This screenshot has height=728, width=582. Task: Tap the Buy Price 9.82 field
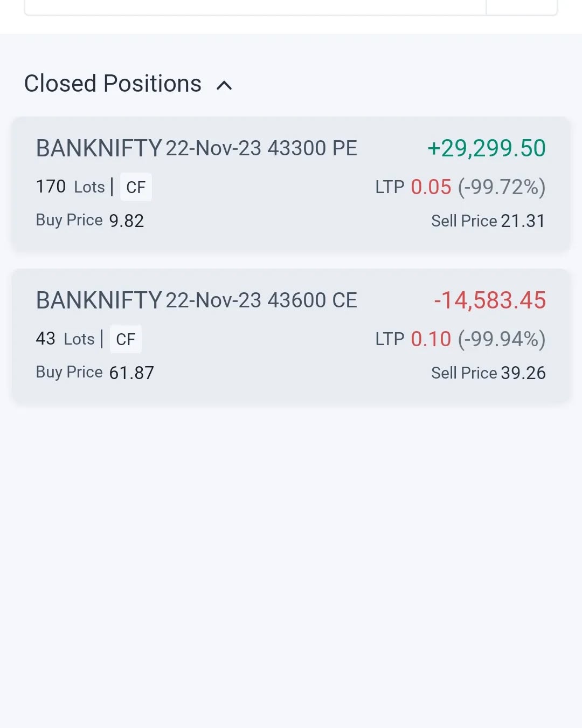click(x=90, y=221)
